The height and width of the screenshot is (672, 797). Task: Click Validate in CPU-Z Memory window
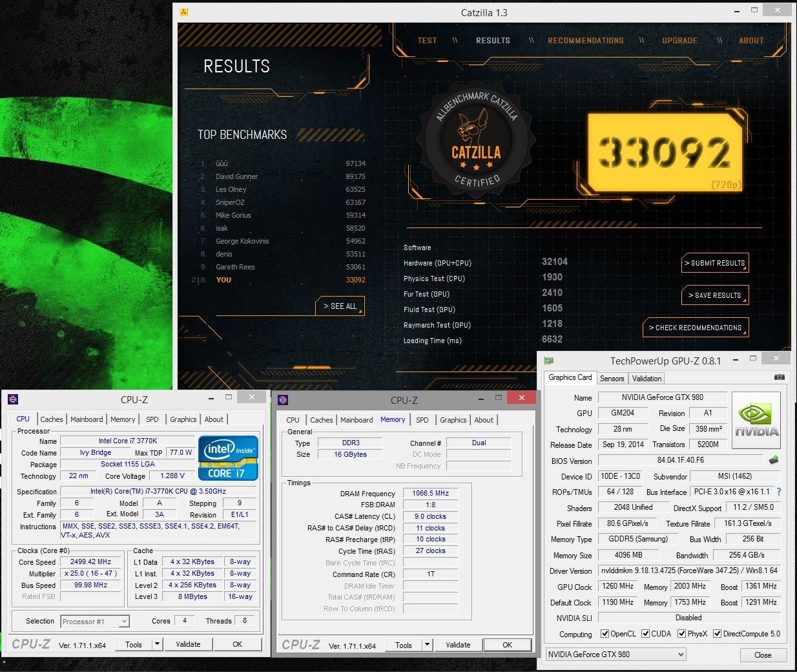458,645
